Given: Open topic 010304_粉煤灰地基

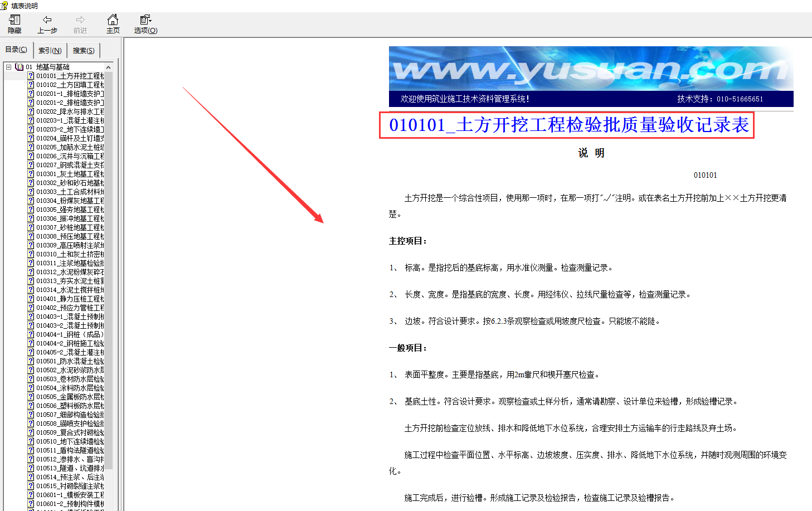Looking at the screenshot, I should click(70, 201).
